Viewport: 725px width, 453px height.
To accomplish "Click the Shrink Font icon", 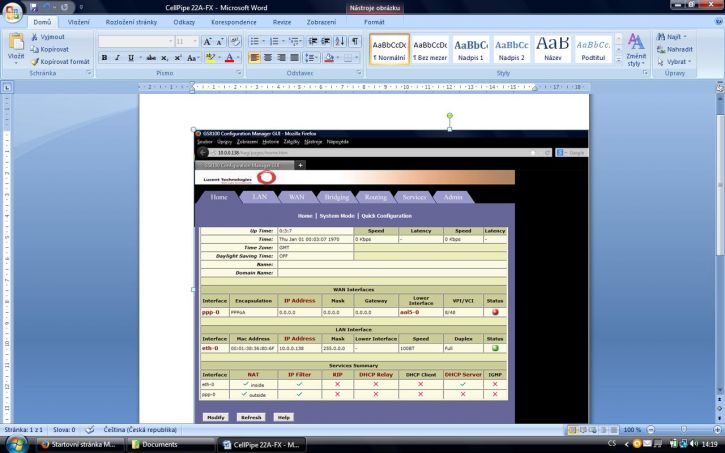I will click(220, 42).
